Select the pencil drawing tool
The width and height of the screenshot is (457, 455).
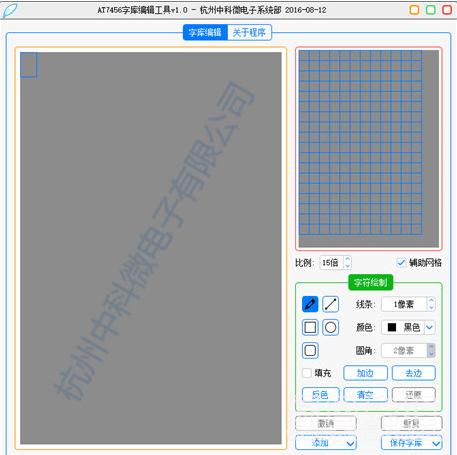310,304
